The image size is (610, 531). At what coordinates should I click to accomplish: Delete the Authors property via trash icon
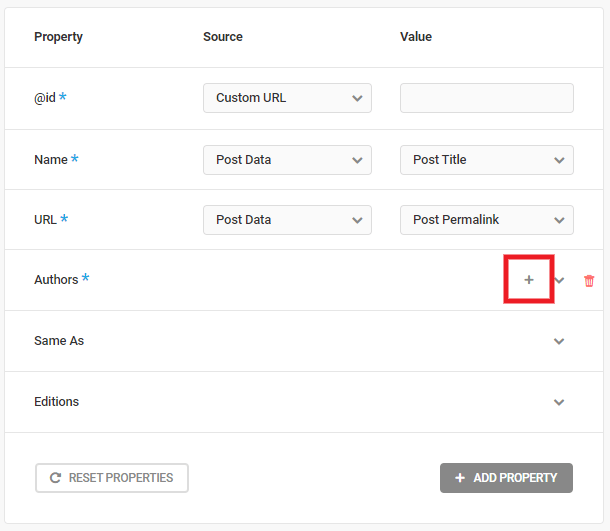[589, 280]
